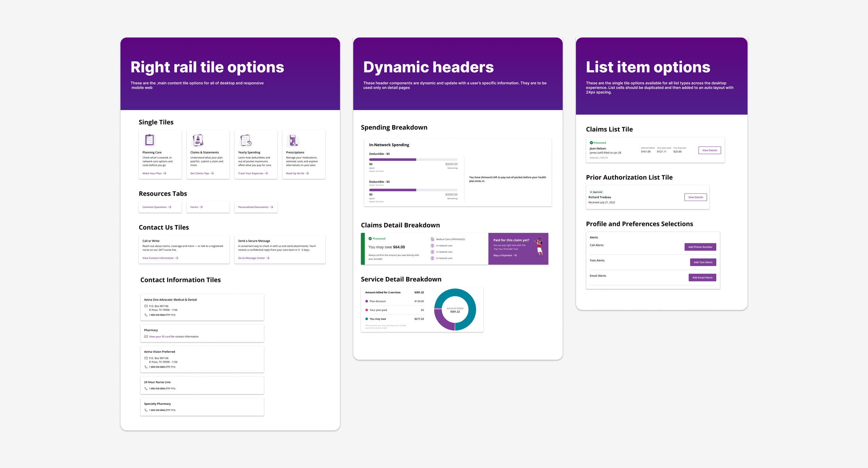The image size is (868, 468).
Task: Click the 24 Hour Nurse Line title
Action: (x=157, y=382)
